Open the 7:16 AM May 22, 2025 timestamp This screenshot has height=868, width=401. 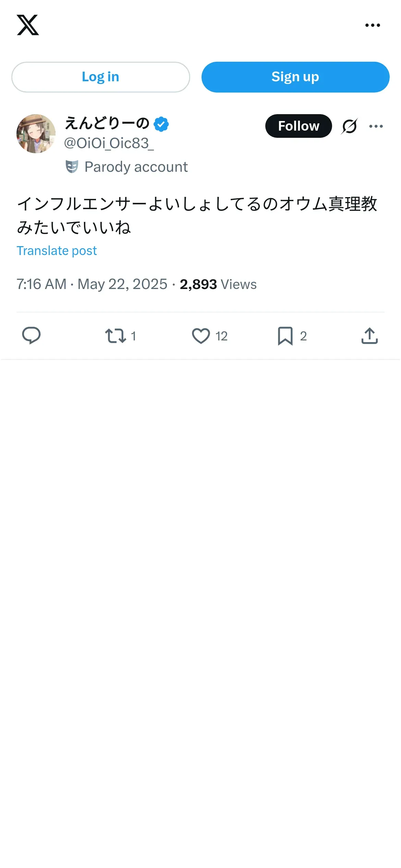92,284
